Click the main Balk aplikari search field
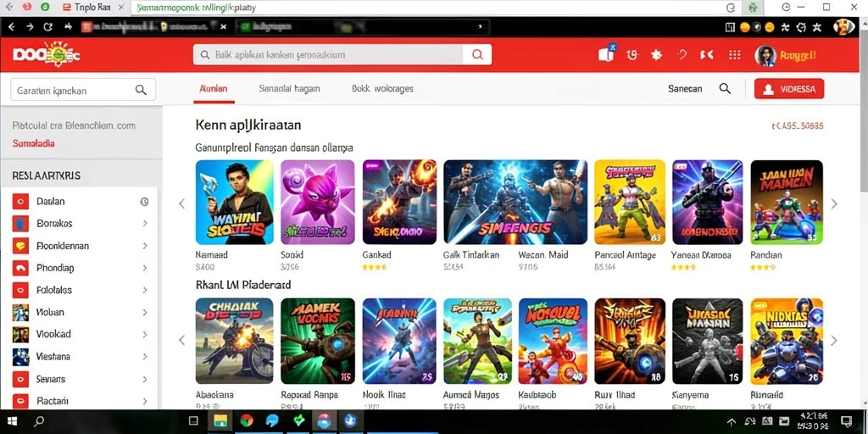868x434 pixels. click(328, 55)
